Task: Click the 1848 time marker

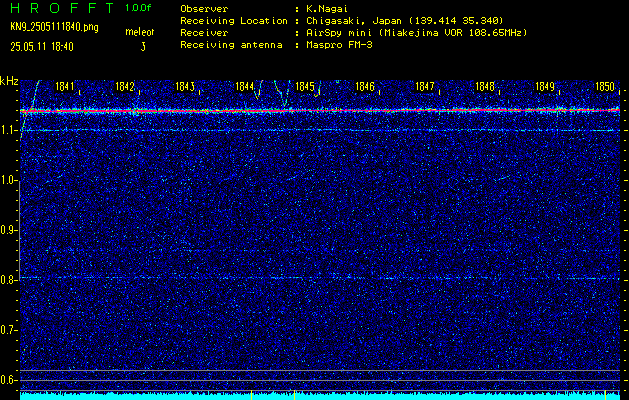Action: tap(485, 86)
